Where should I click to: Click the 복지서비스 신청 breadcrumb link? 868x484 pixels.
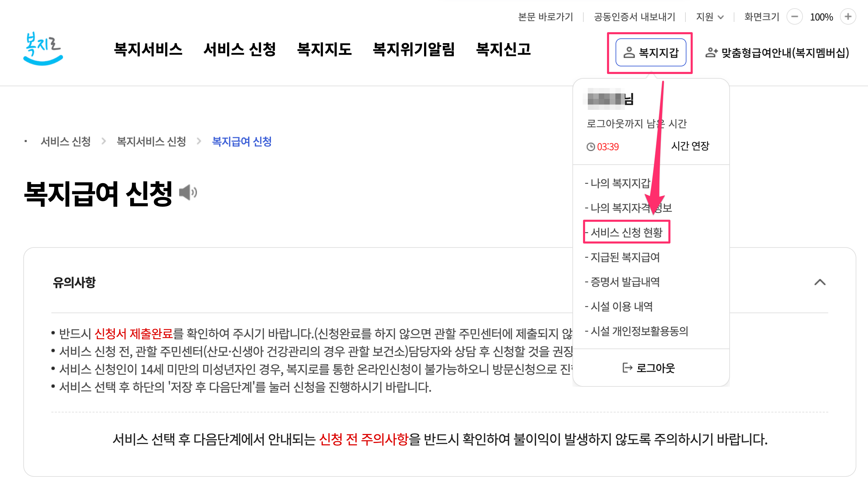151,141
